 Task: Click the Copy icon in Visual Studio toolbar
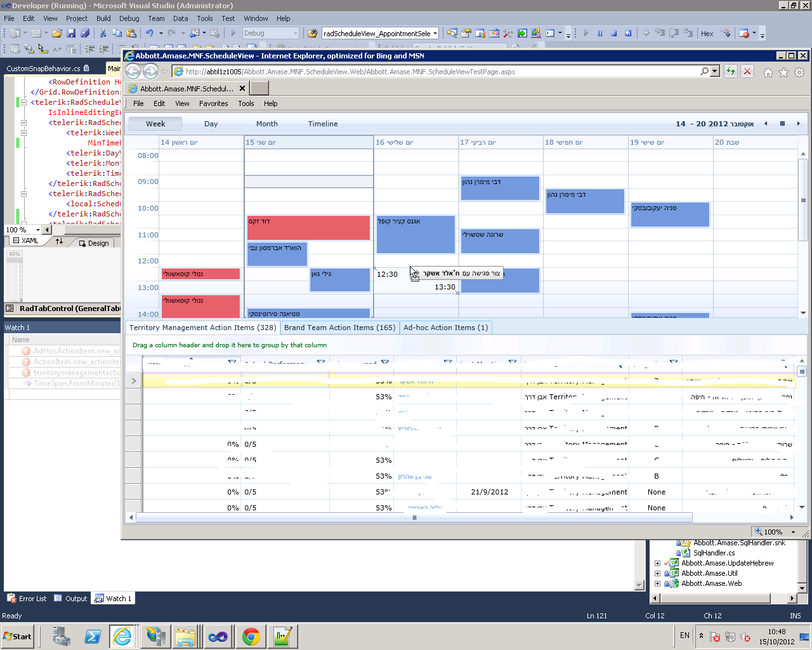pos(117,33)
